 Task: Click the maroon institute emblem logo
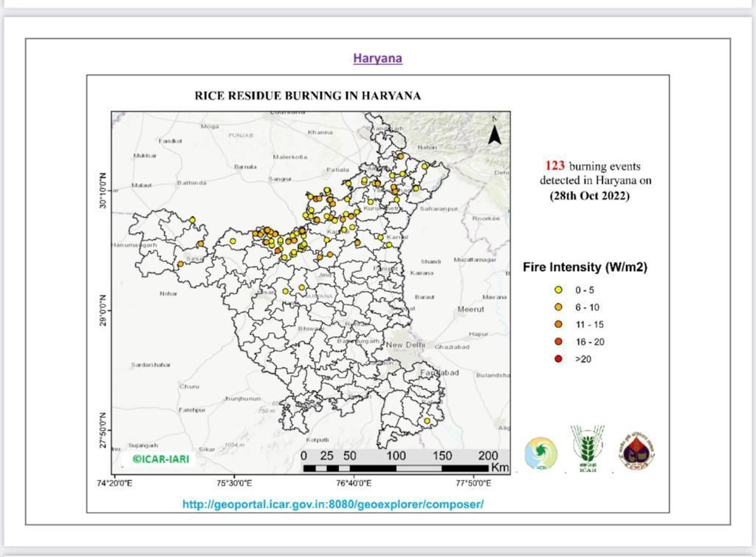coord(637,451)
